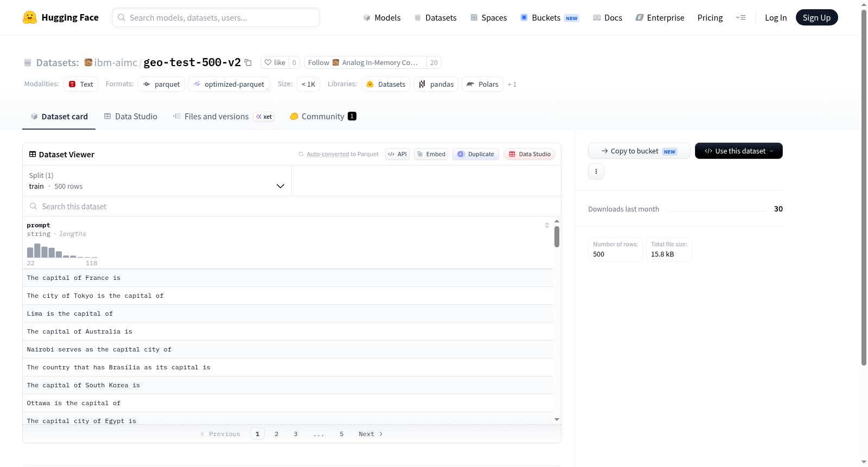Open Buckets from the top navigation

point(550,17)
